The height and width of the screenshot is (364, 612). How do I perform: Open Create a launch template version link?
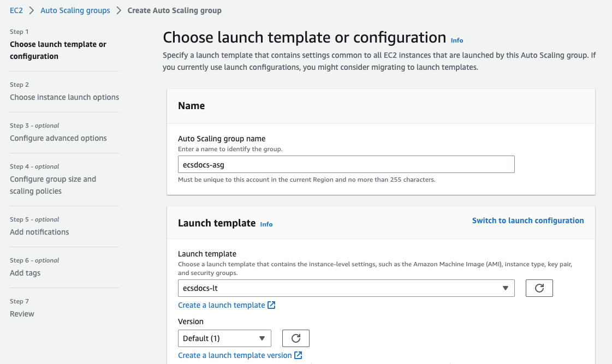(x=235, y=355)
